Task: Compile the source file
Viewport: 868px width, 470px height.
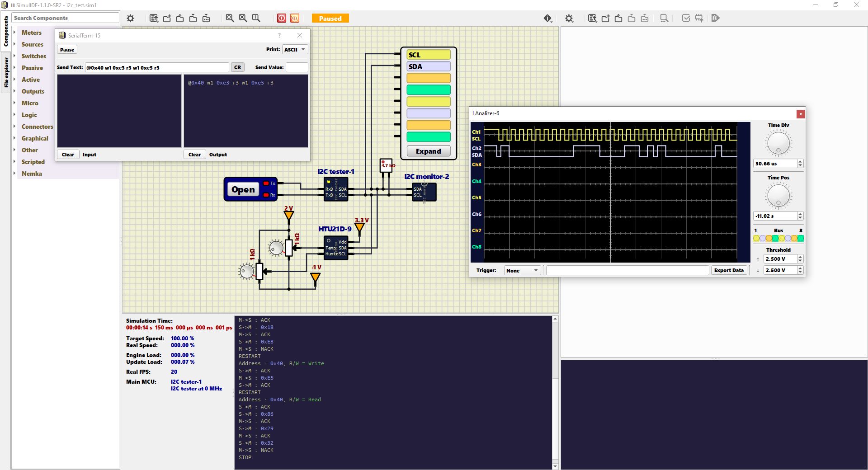Action: (686, 18)
